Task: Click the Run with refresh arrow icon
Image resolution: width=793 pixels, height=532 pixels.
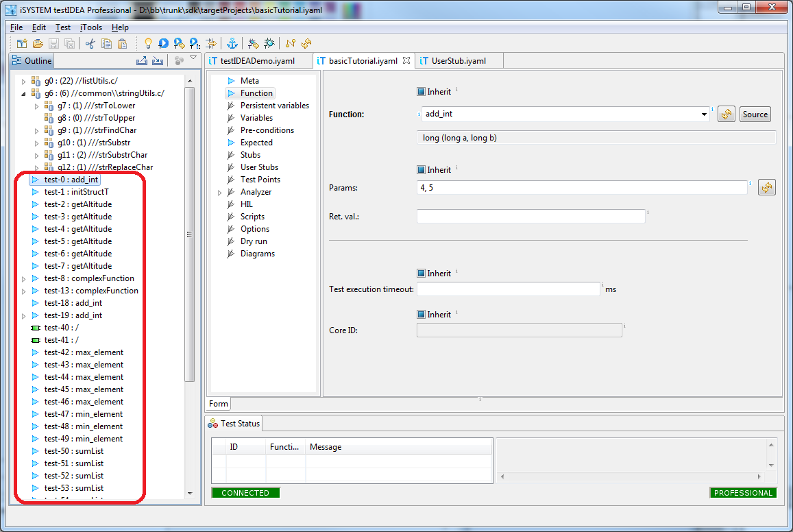Action: click(179, 43)
